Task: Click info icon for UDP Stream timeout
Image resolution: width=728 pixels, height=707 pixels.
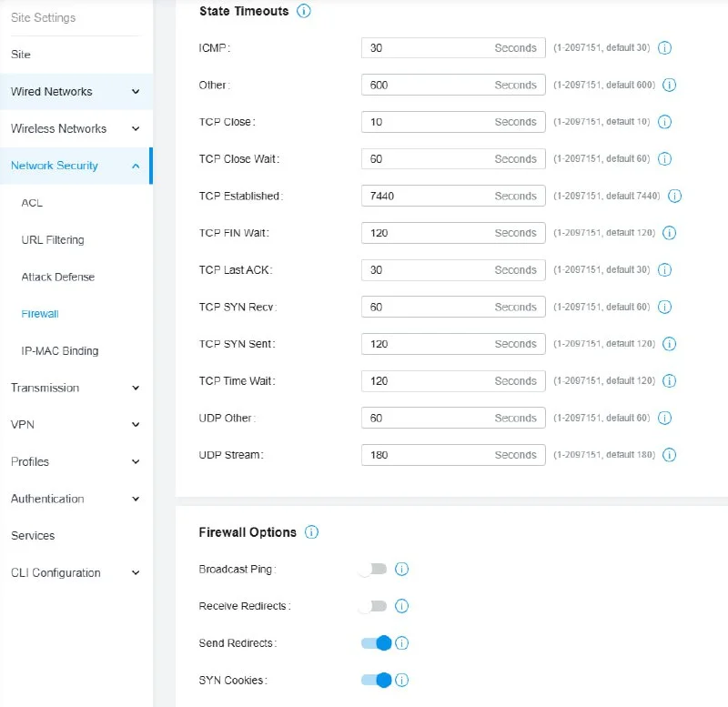Action: coord(669,455)
